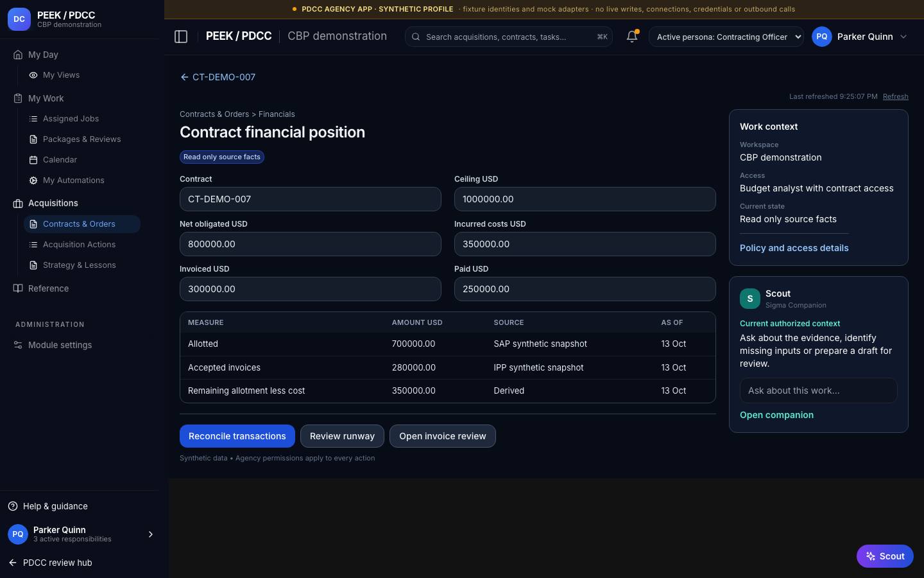Open My Views
924x578 pixels.
61,75
